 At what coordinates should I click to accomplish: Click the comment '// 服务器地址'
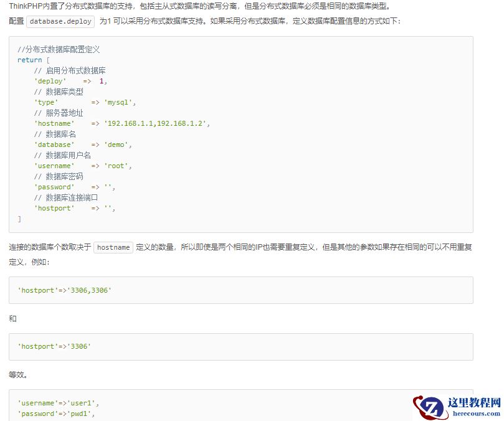point(59,113)
